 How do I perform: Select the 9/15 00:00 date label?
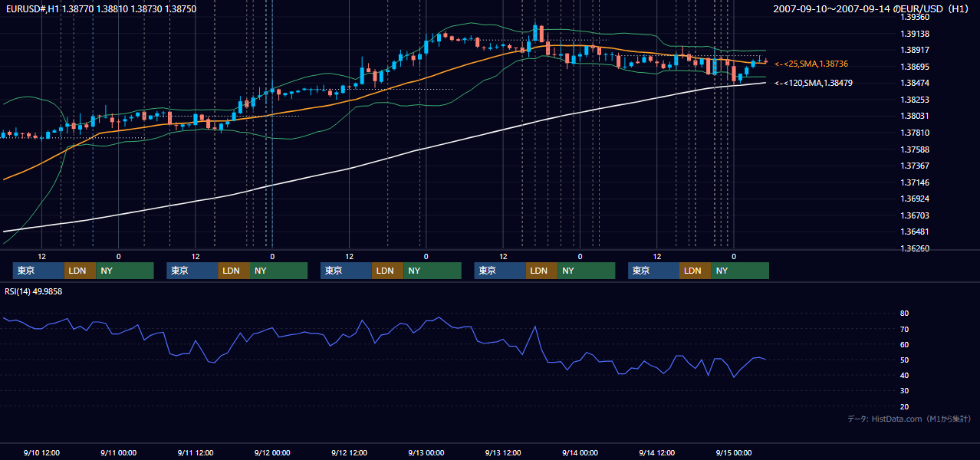733,452
